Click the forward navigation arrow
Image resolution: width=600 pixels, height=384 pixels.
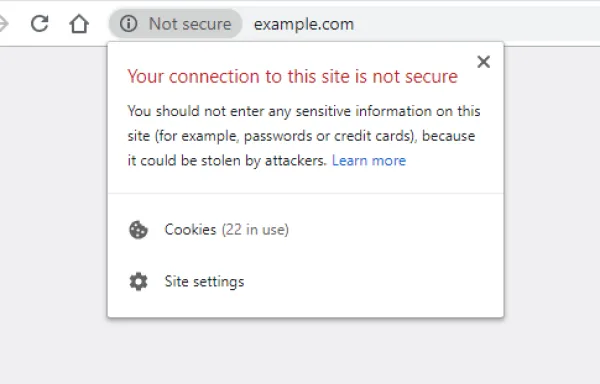(x=3, y=24)
